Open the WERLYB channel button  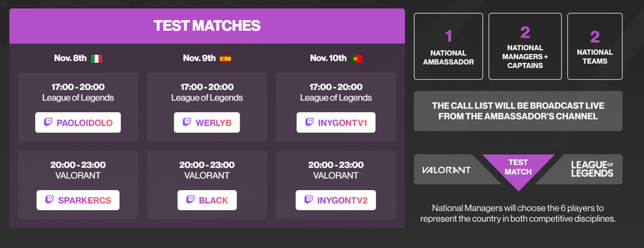click(x=206, y=123)
